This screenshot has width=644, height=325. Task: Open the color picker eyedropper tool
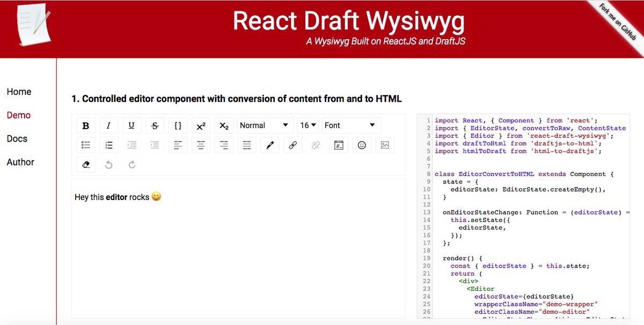pos(270,145)
